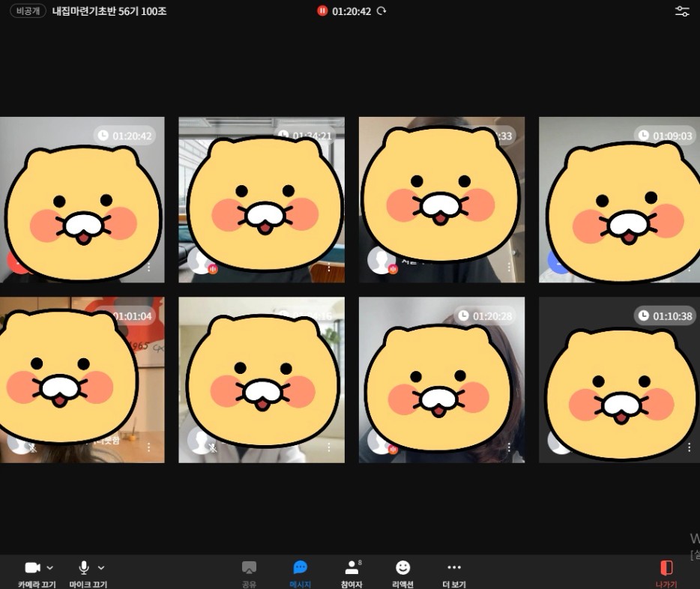The width and height of the screenshot is (700, 589).
Task: Open three-dot menu on 01:01:04 tile
Action: (148, 447)
